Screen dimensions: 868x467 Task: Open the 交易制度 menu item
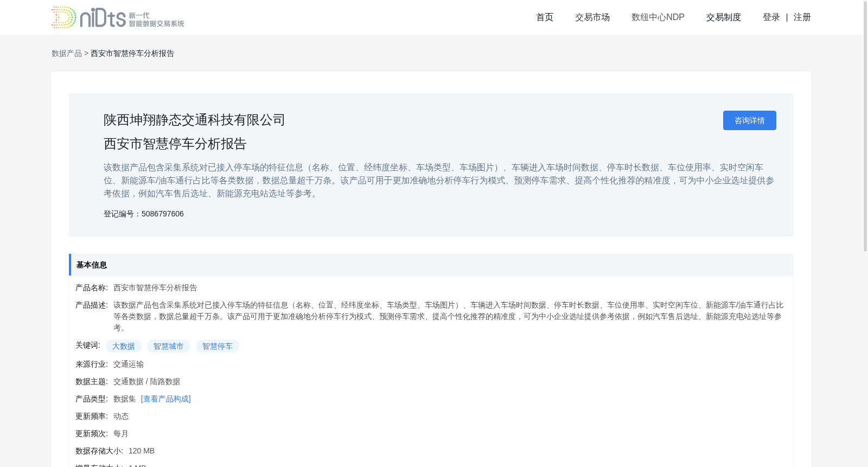pos(724,17)
